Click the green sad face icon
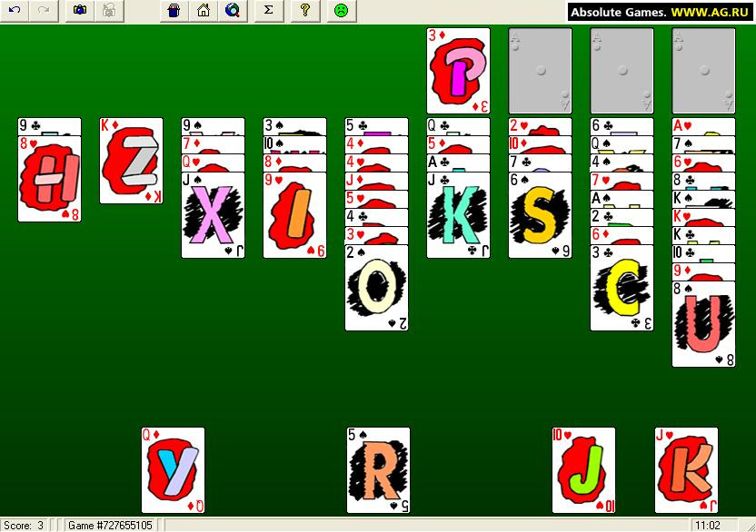This screenshot has width=756, height=532. pos(342,11)
